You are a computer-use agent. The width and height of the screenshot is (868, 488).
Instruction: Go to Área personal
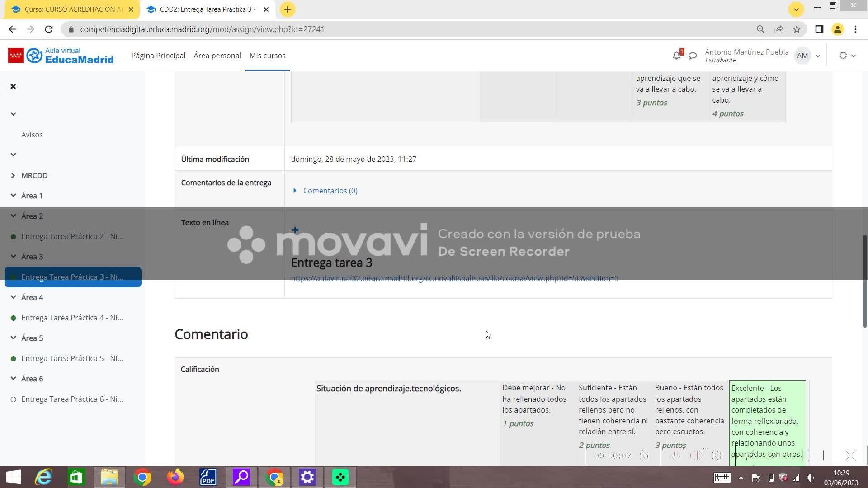[x=217, y=56]
